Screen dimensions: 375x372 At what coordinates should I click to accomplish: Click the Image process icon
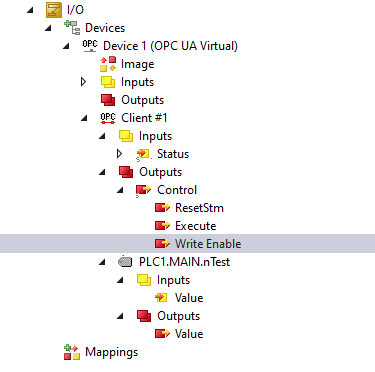108,64
